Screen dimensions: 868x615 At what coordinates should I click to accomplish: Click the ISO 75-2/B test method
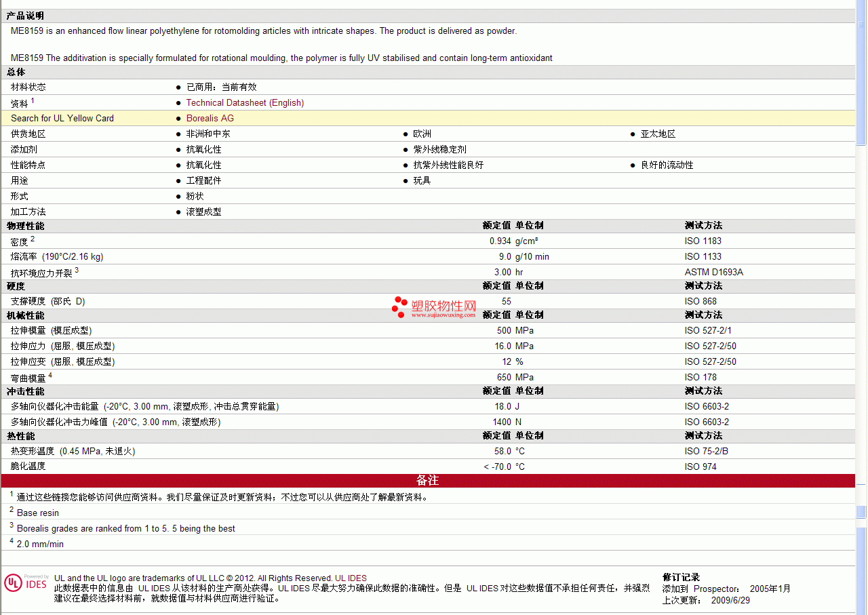tap(707, 452)
